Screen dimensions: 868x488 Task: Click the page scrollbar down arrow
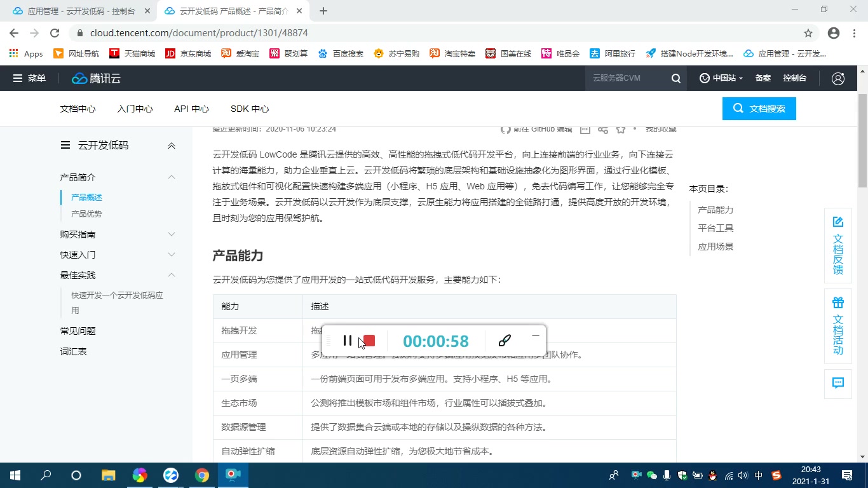[x=863, y=457]
